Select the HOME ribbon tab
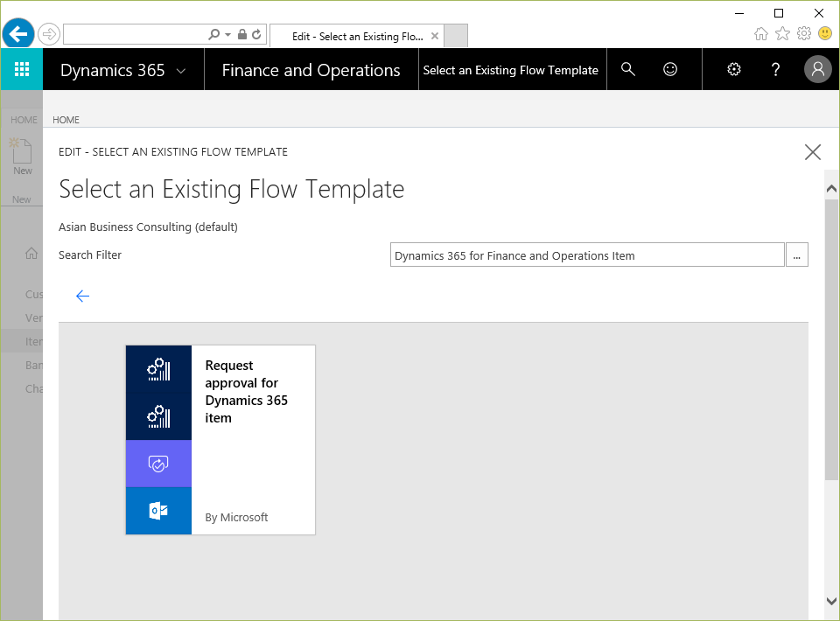Image resolution: width=840 pixels, height=621 pixels. (x=66, y=120)
